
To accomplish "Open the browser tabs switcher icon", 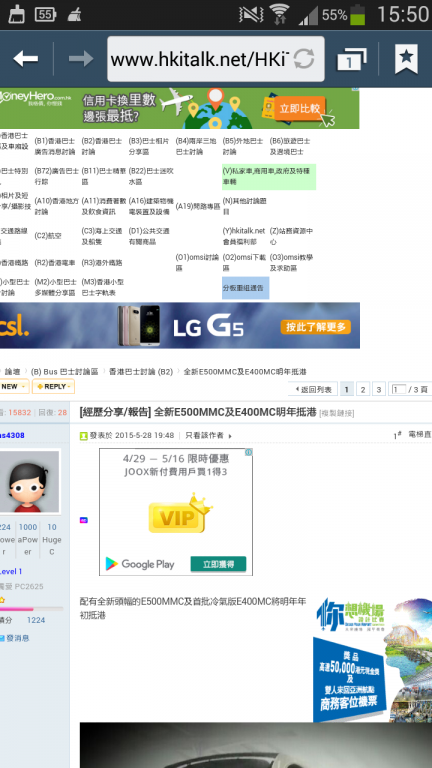I will [352, 59].
